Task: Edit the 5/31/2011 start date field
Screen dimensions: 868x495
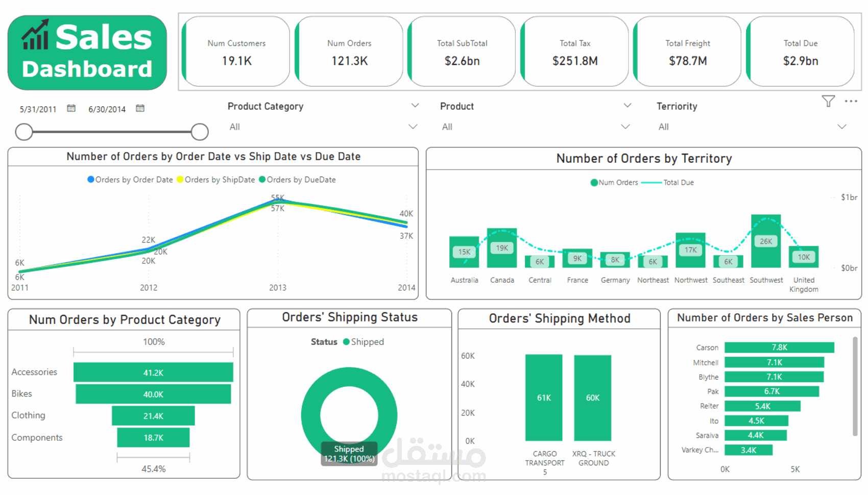Action: [x=38, y=109]
